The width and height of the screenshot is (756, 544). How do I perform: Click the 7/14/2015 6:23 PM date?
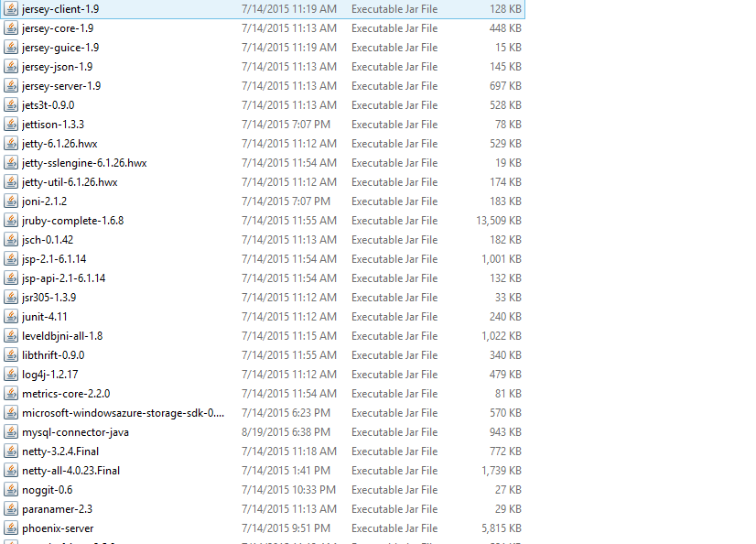tap(286, 413)
